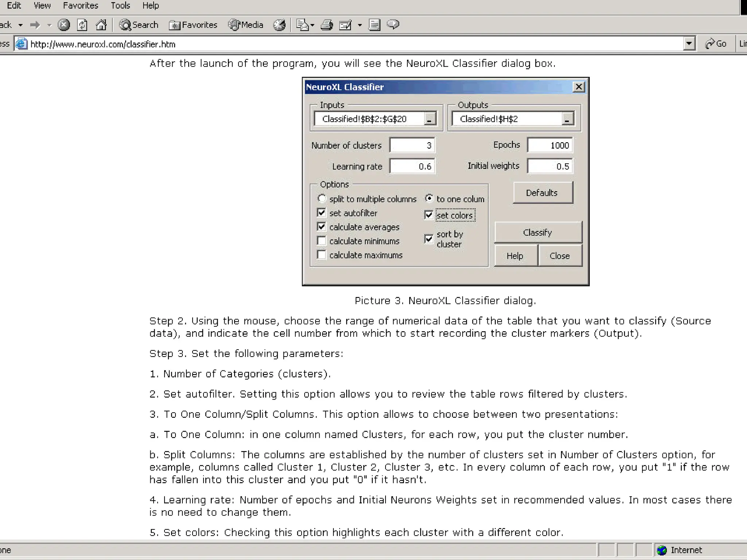Open the Tools menu
This screenshot has width=747, height=560.
coord(120,5)
